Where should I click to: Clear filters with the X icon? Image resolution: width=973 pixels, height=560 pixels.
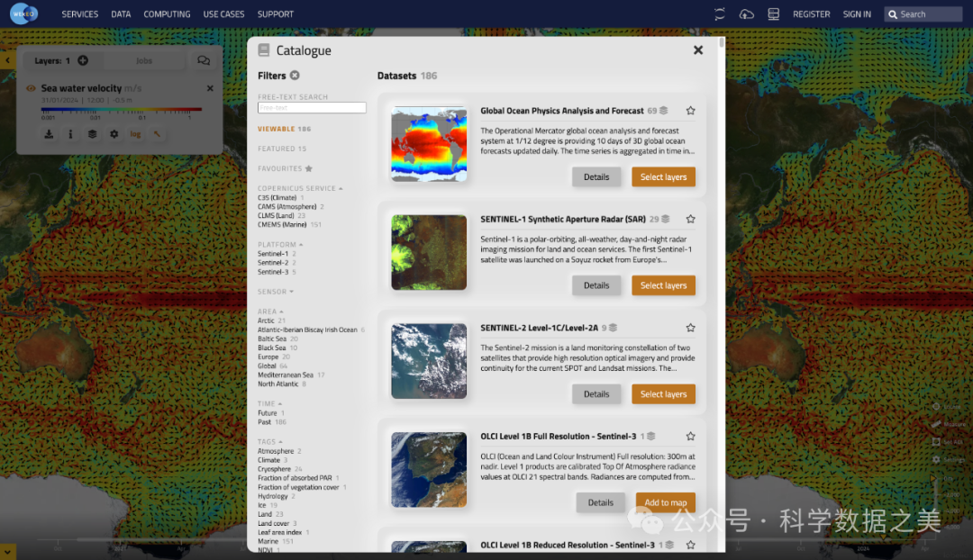click(295, 76)
